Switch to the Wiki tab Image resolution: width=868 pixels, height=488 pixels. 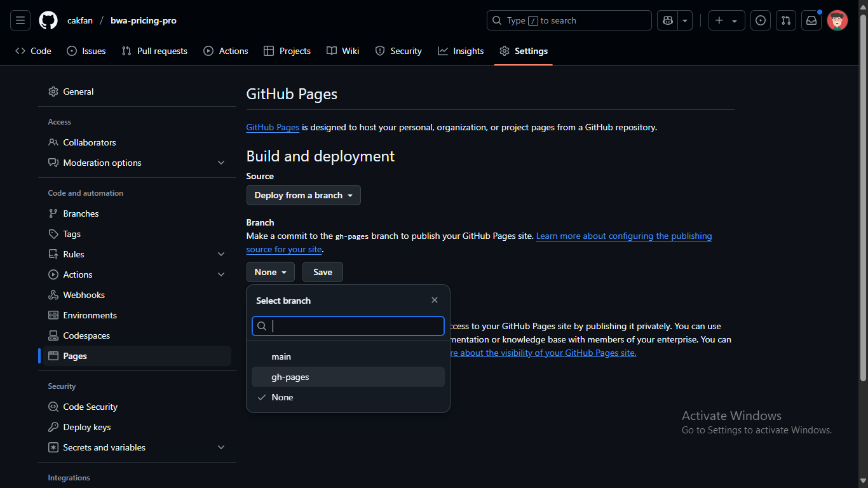point(343,51)
